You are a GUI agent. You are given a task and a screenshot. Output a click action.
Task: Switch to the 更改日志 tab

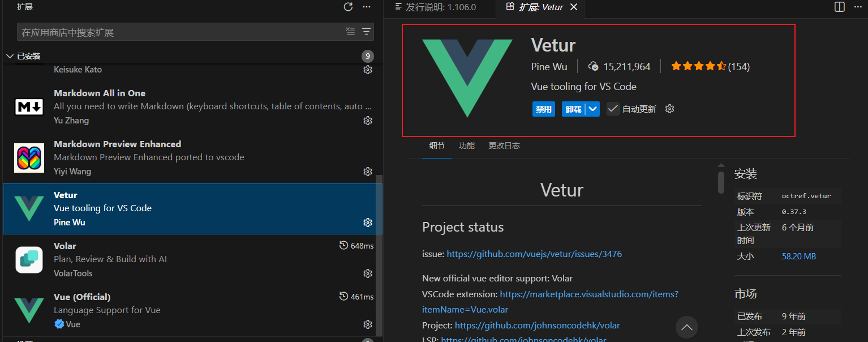click(504, 146)
